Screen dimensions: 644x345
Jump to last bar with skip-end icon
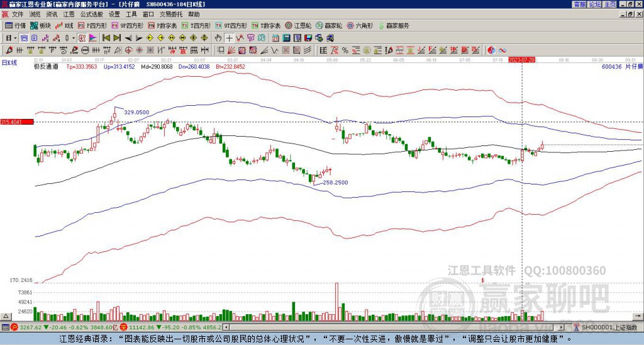[x=117, y=38]
